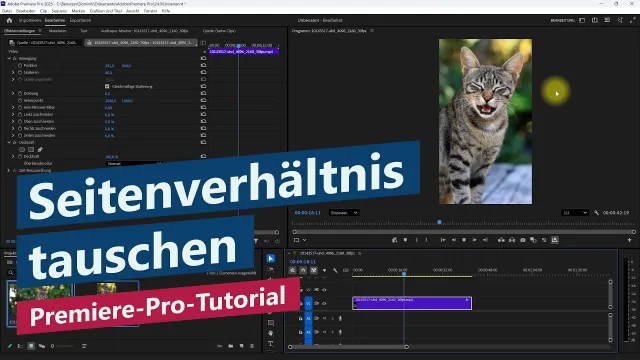The height and width of the screenshot is (360, 640).
Task: Open the Grafiken und Titel menu
Action: [106, 11]
